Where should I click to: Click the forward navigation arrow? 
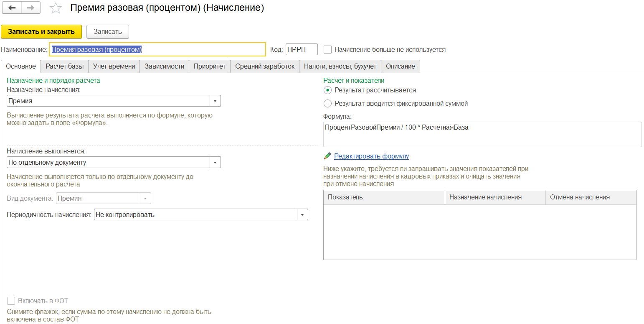tap(30, 8)
